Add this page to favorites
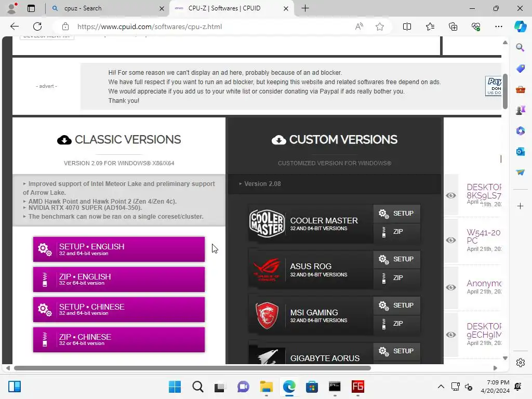532x399 pixels. (x=380, y=26)
